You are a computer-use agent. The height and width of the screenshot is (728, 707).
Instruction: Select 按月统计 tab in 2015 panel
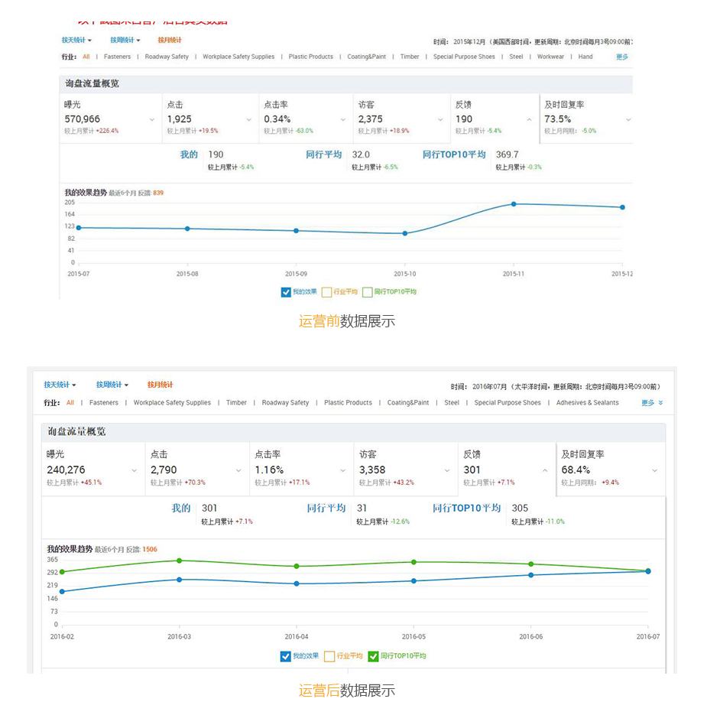(170, 40)
